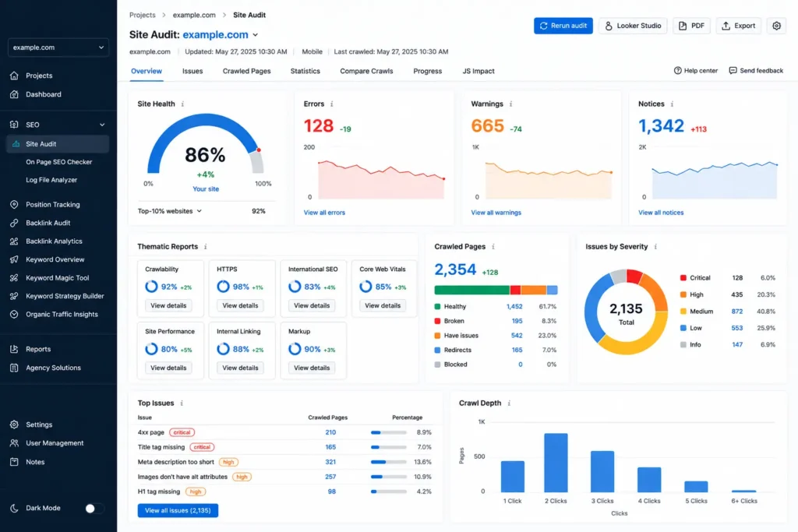The height and width of the screenshot is (532, 798).
Task: Open Position Tracking from the sidebar
Action: tap(52, 204)
